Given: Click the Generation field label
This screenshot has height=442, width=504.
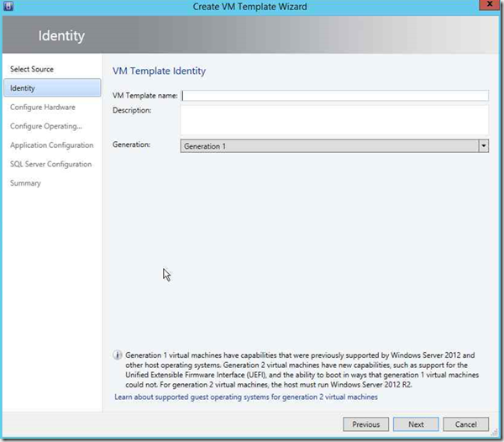Looking at the screenshot, I should 131,145.
